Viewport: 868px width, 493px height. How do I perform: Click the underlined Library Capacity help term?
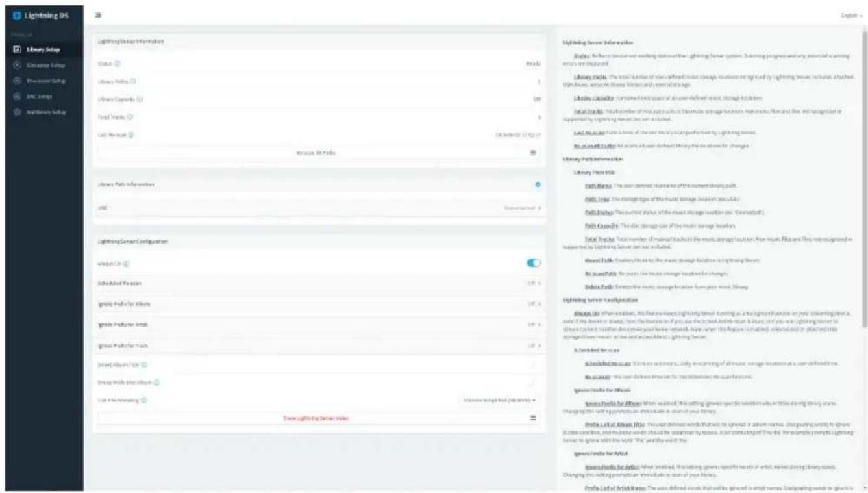click(x=593, y=97)
